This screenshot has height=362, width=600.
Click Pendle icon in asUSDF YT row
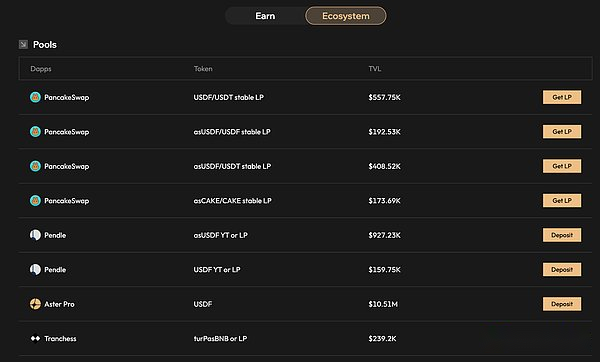35,235
